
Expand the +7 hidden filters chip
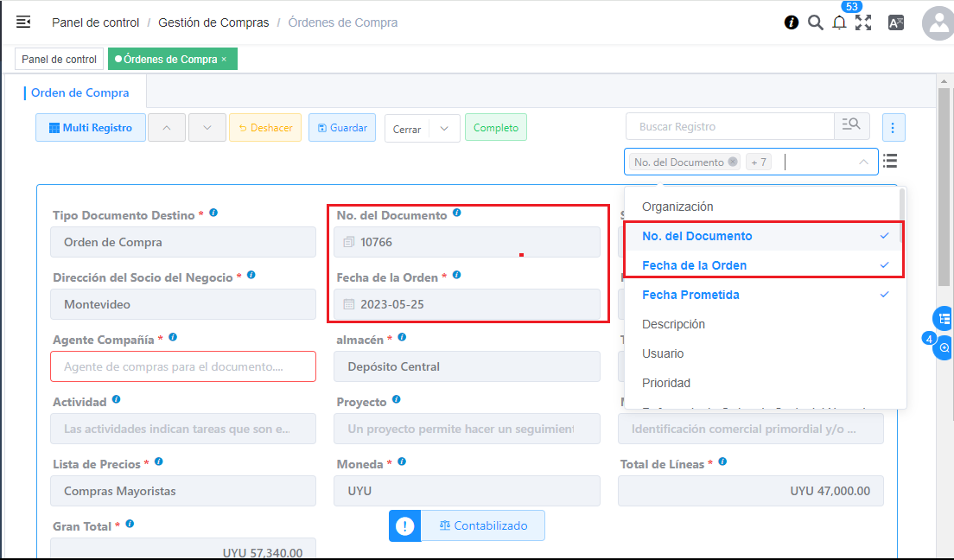coord(758,162)
